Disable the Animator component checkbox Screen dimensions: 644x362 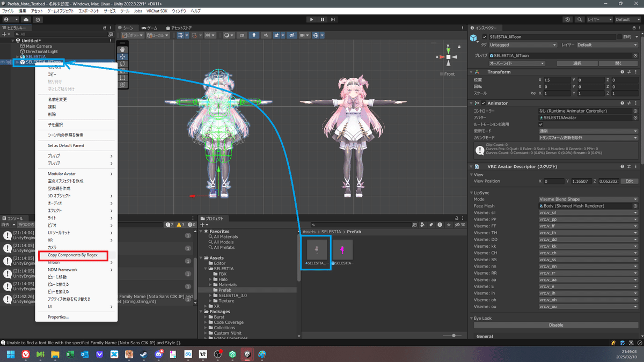coord(483,103)
